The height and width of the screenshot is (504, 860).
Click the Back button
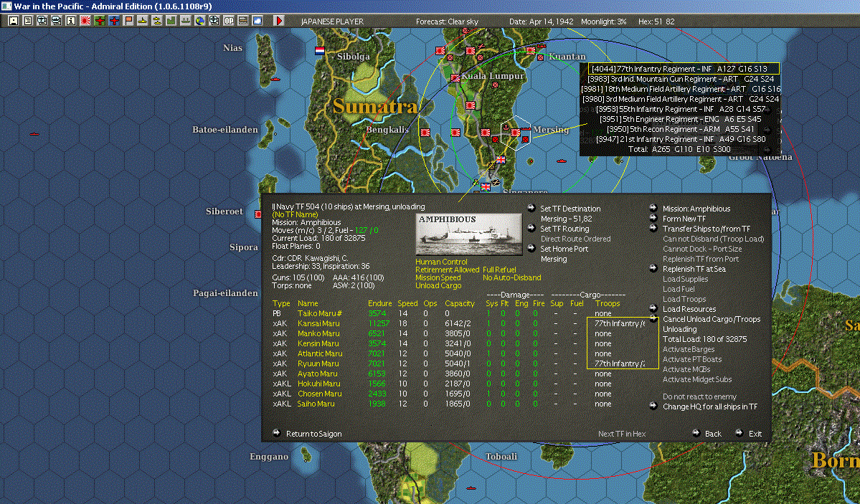coord(713,433)
